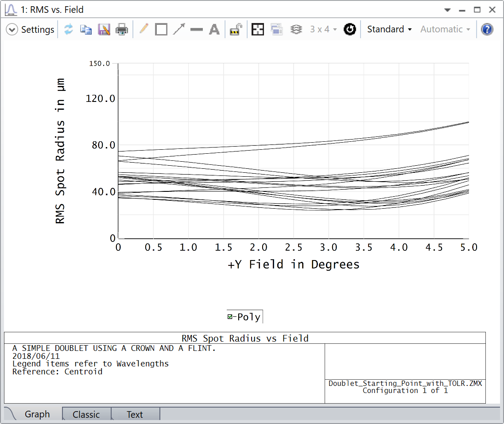Open the Settings label

point(38,30)
